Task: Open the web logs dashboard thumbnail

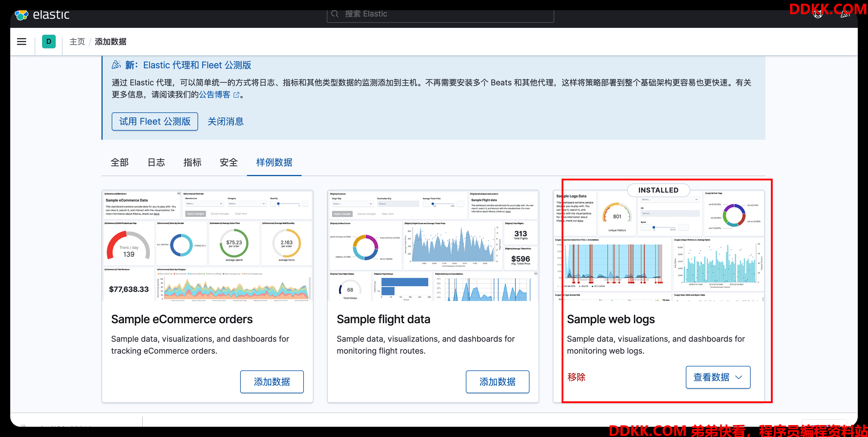Action: pyautogui.click(x=659, y=246)
